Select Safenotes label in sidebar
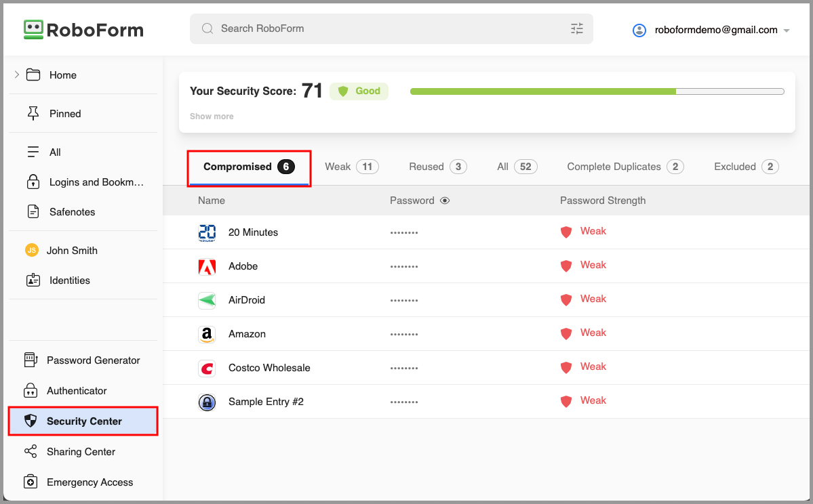 point(72,212)
